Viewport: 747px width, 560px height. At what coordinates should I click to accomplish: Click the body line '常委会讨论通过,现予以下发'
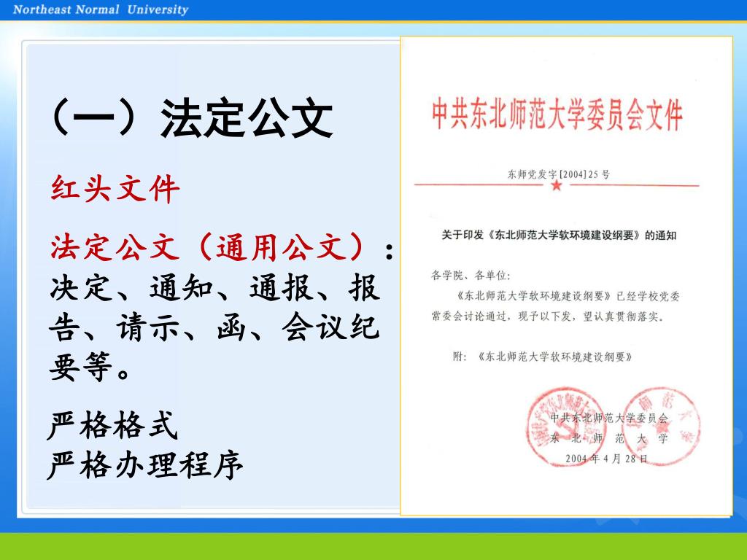click(548, 316)
